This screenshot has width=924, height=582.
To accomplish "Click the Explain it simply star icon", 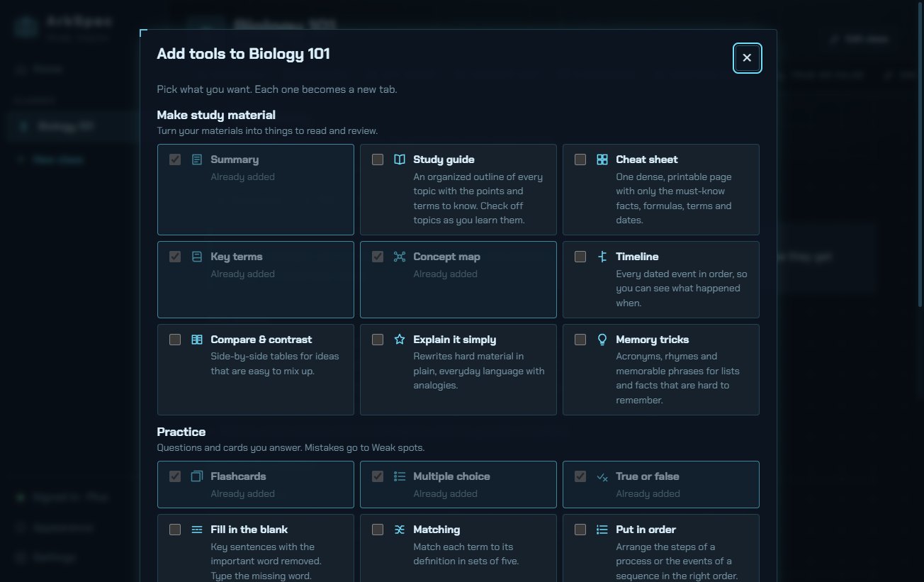I will (x=400, y=340).
